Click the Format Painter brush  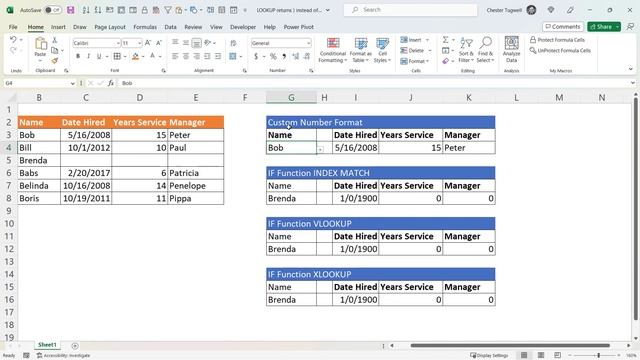(55, 60)
